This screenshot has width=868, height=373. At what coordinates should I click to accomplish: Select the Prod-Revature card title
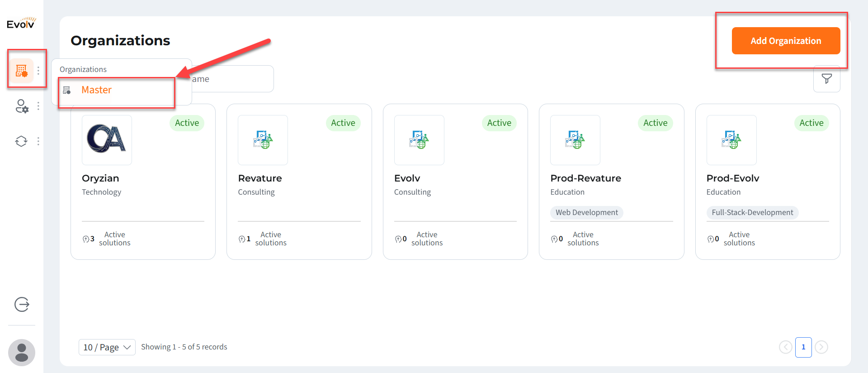point(586,178)
